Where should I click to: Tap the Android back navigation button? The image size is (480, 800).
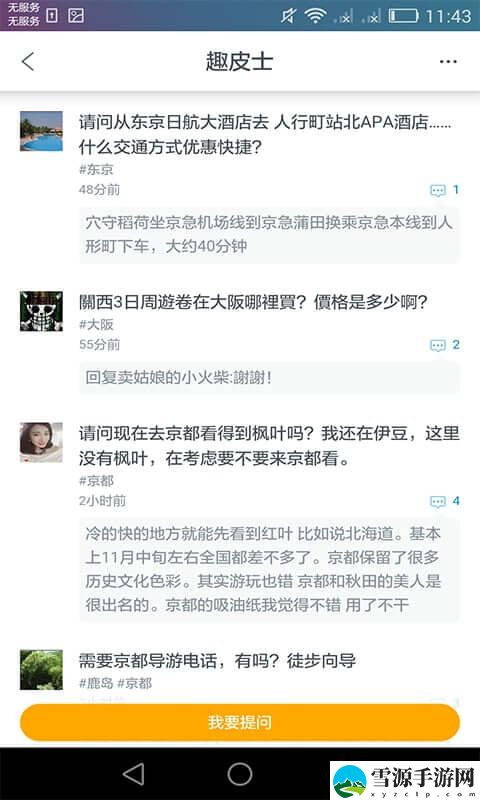pyautogui.click(x=134, y=773)
